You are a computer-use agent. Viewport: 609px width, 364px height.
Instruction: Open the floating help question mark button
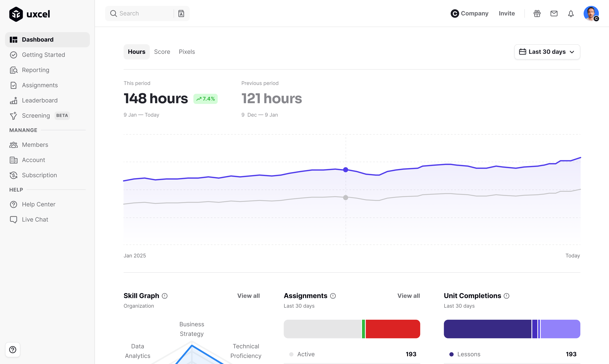13,350
